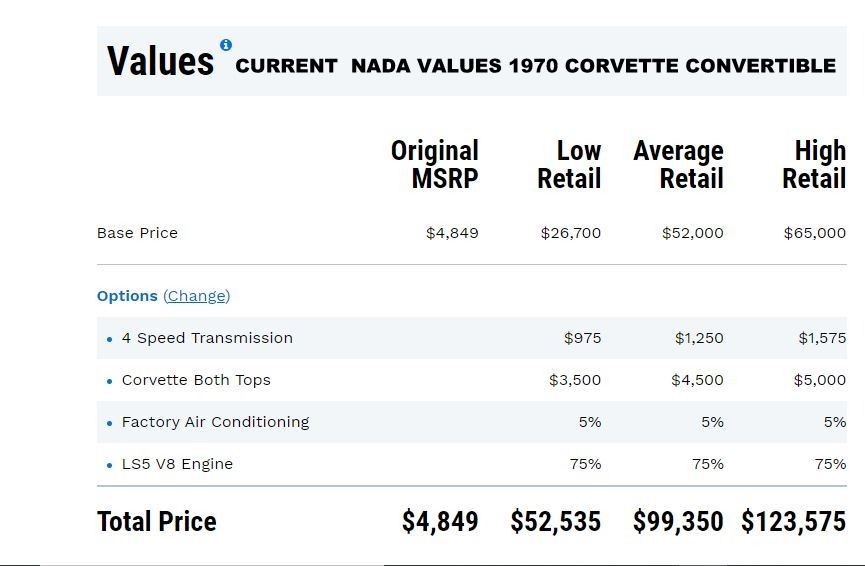Click the LS5 V8 Engine option
Screen dimensions: 865x566
tap(177, 464)
